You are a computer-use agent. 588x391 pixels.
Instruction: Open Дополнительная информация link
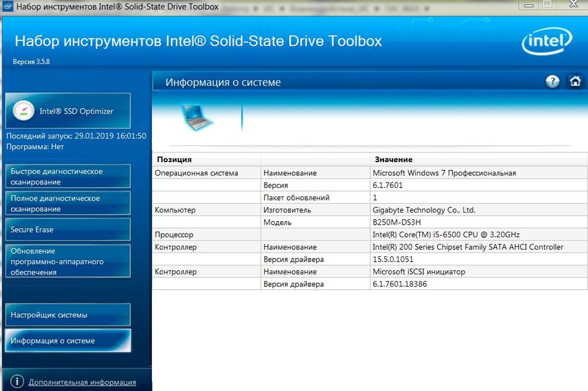pos(82,382)
